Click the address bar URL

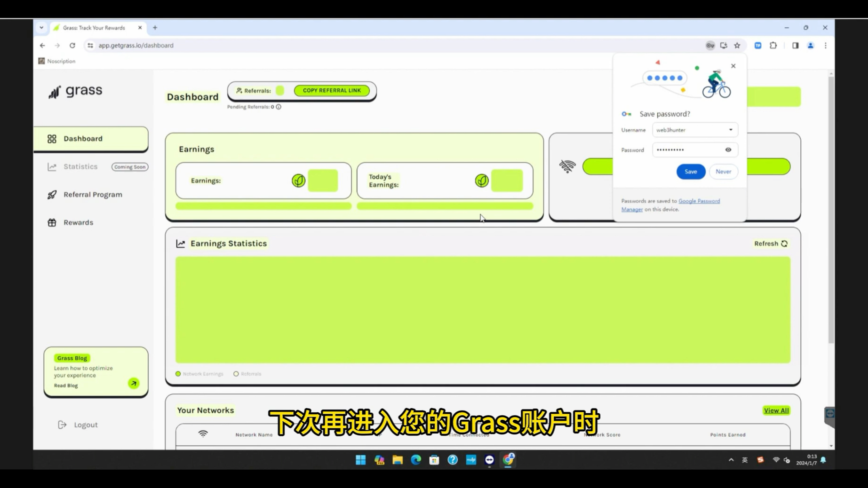(136, 46)
